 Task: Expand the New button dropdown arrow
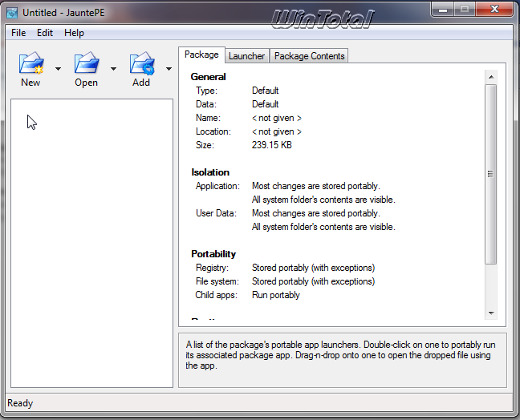59,69
